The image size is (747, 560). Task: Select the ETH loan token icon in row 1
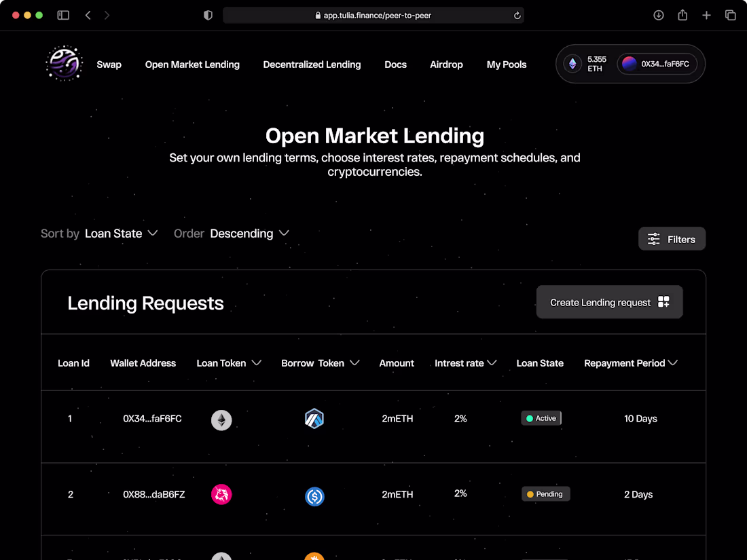[221, 420]
